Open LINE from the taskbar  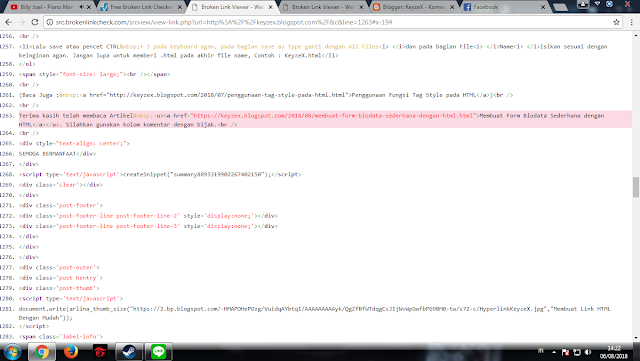(158, 352)
